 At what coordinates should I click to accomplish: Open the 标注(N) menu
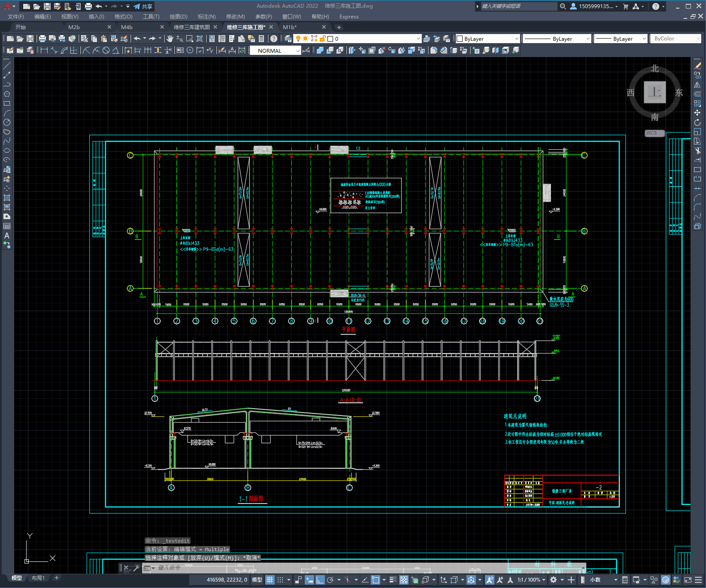(207, 17)
